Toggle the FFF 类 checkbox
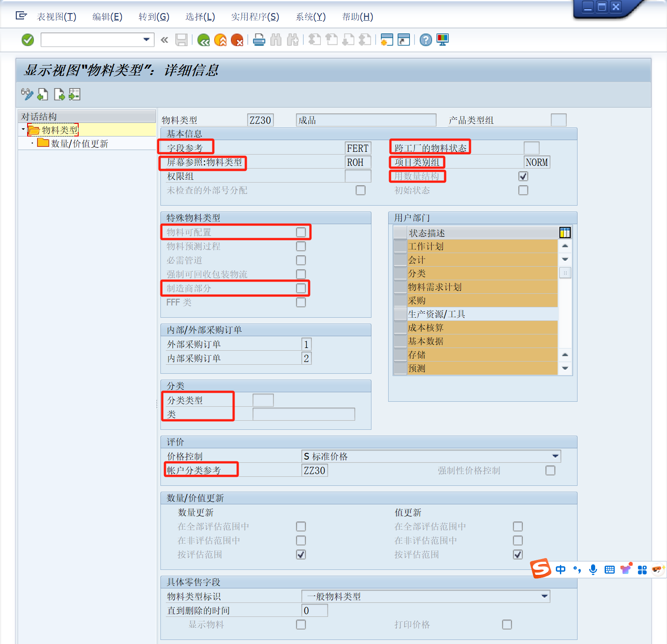 (x=301, y=302)
